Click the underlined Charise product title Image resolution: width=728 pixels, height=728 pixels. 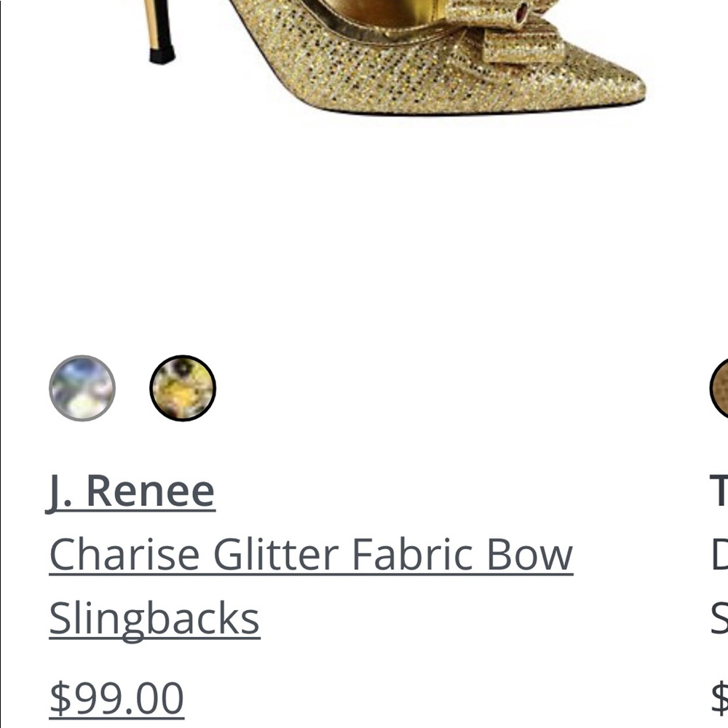click(x=309, y=553)
